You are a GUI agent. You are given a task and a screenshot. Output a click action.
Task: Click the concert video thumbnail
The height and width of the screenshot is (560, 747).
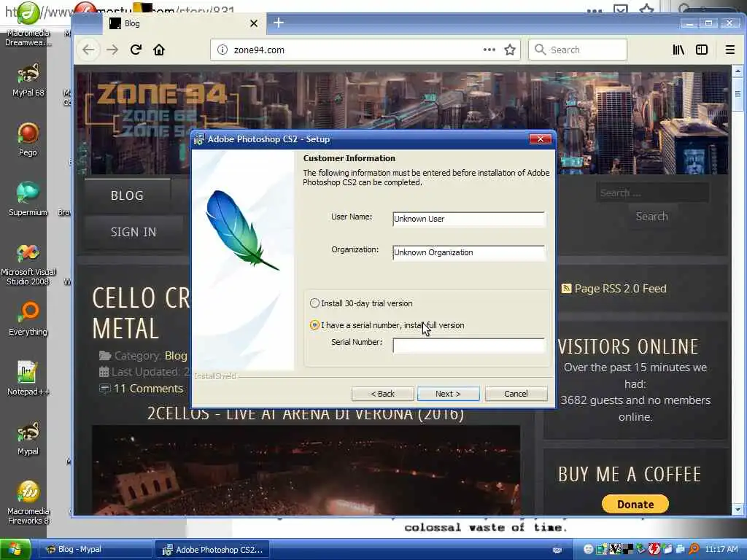(x=306, y=470)
